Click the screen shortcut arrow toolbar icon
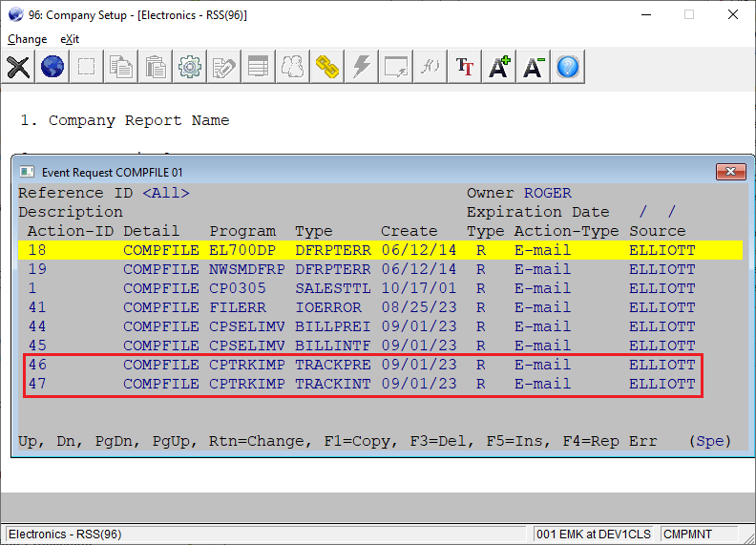Image resolution: width=756 pixels, height=545 pixels. pos(396,67)
